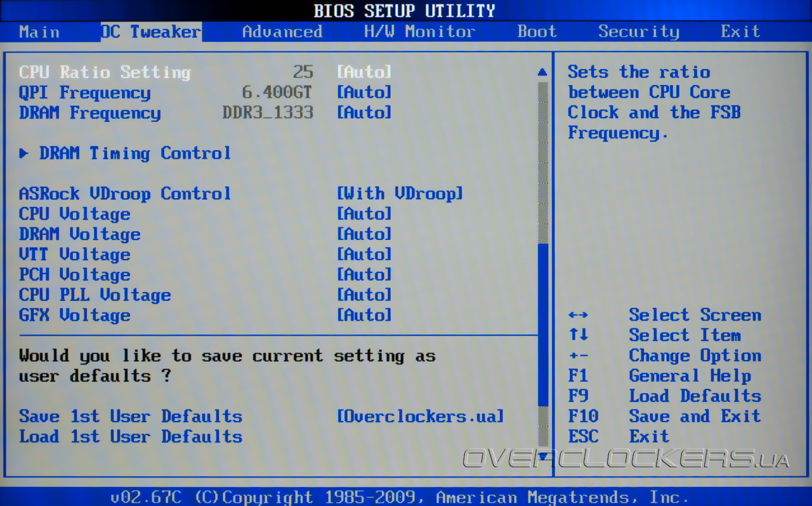Click the scrollbar up arrow
This screenshot has width=812, height=506.
(x=542, y=72)
